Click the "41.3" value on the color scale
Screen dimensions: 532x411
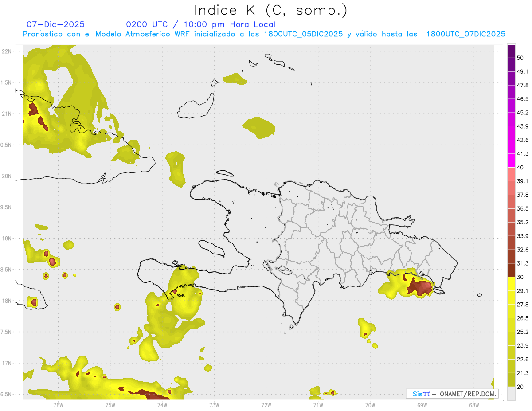[523, 154]
